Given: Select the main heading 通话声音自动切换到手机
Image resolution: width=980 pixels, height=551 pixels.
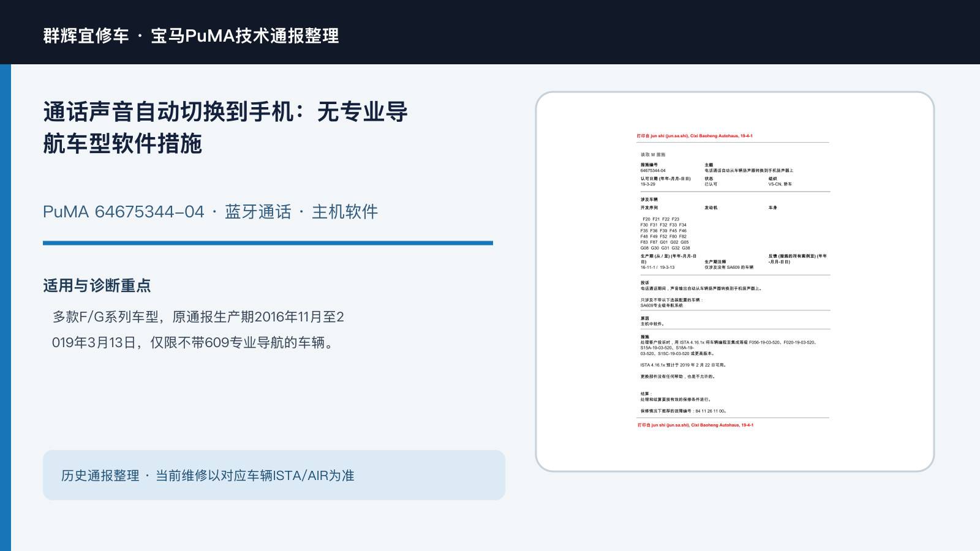Looking at the screenshot, I should pos(168,112).
